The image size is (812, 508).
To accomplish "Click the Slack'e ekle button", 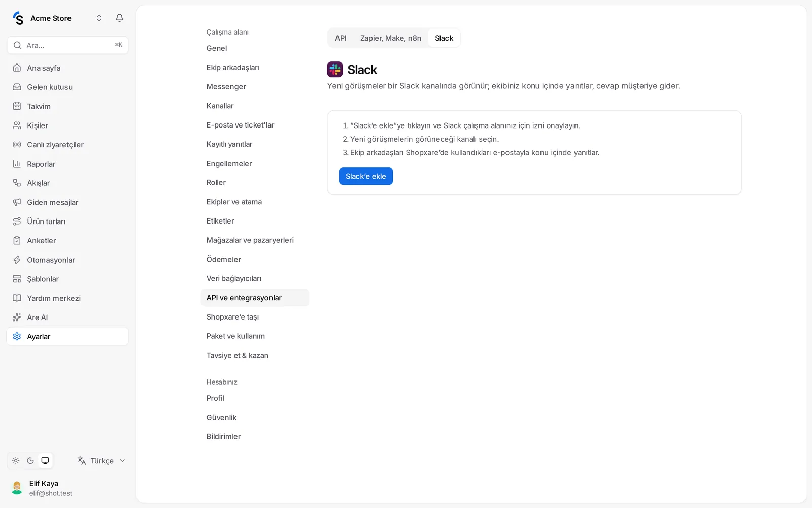I will point(366,176).
